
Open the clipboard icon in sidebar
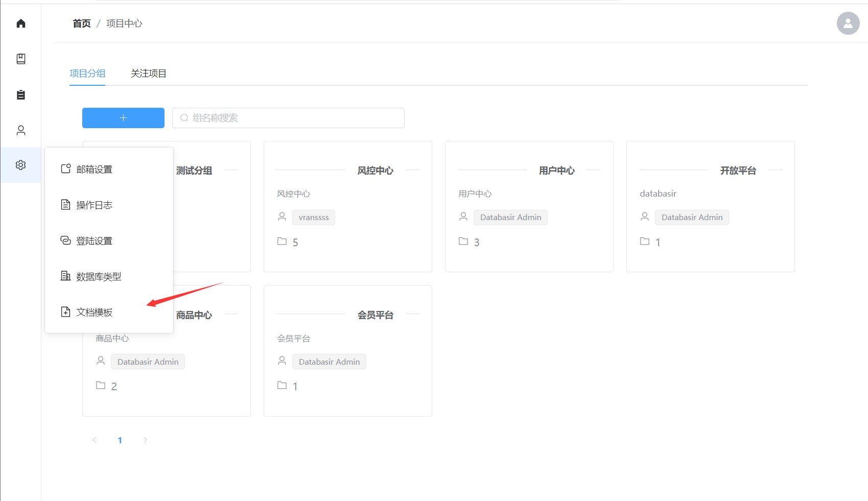21,94
